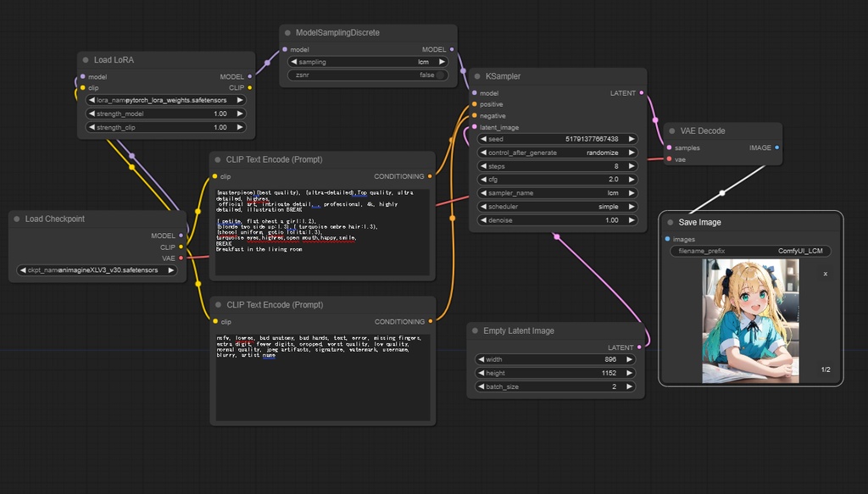The width and height of the screenshot is (868, 494).
Task: Open the lora_name weights dropdown in Load LoRA
Action: click(165, 100)
